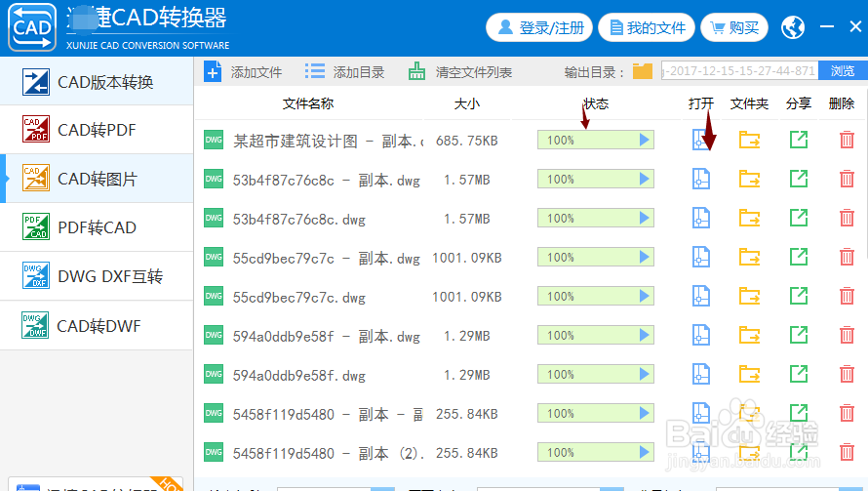Click the globe website icon

point(793,27)
